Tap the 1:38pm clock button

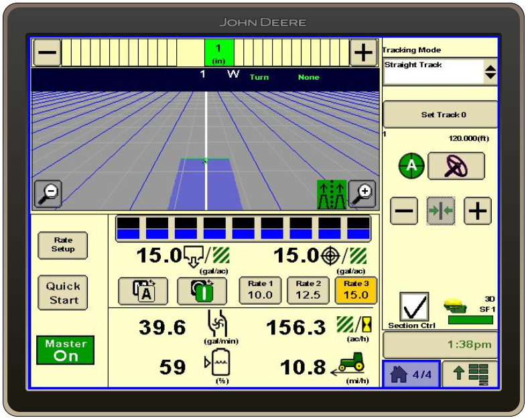(440, 344)
